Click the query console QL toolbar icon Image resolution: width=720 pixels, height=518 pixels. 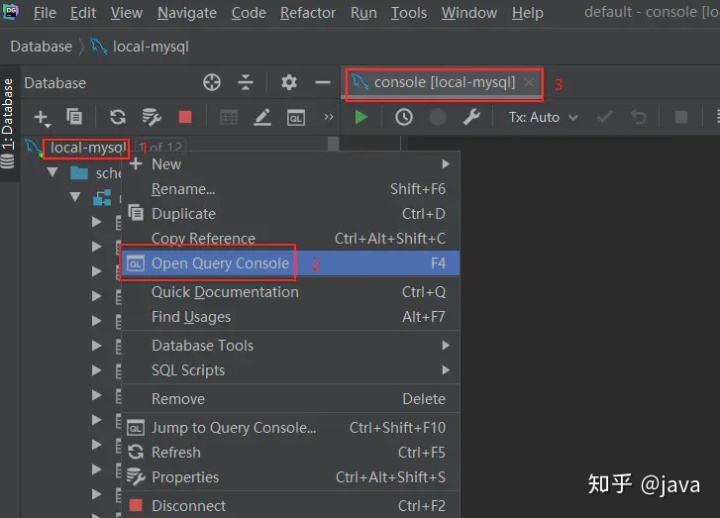(296, 118)
